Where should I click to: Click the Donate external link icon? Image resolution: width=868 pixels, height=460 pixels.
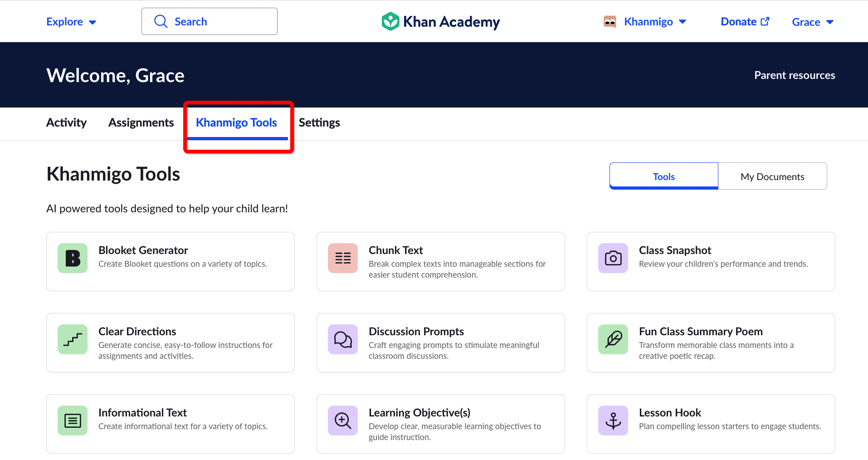(765, 21)
